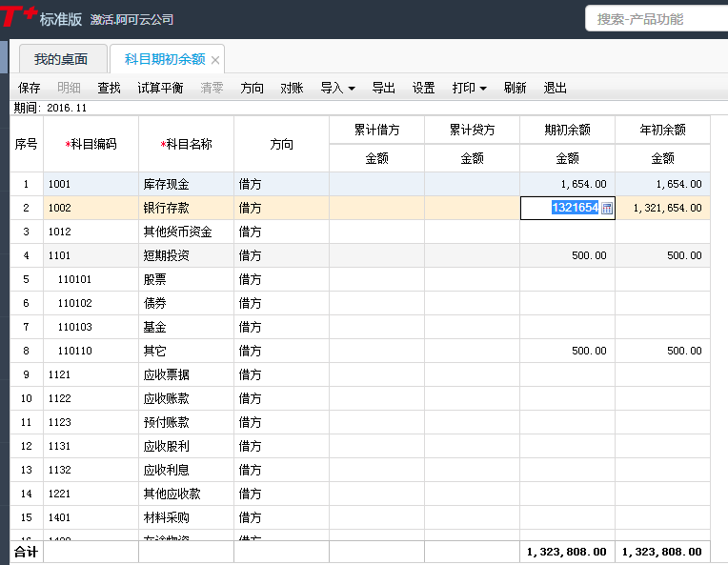Click the 方向 toolbar button
The width and height of the screenshot is (728, 565).
coord(252,88)
